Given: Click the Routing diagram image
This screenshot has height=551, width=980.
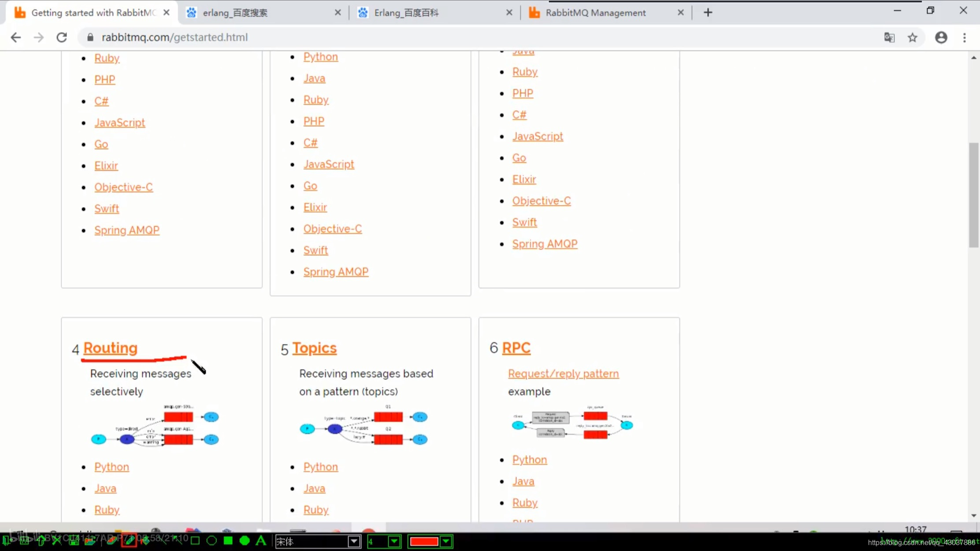Looking at the screenshot, I should click(155, 425).
